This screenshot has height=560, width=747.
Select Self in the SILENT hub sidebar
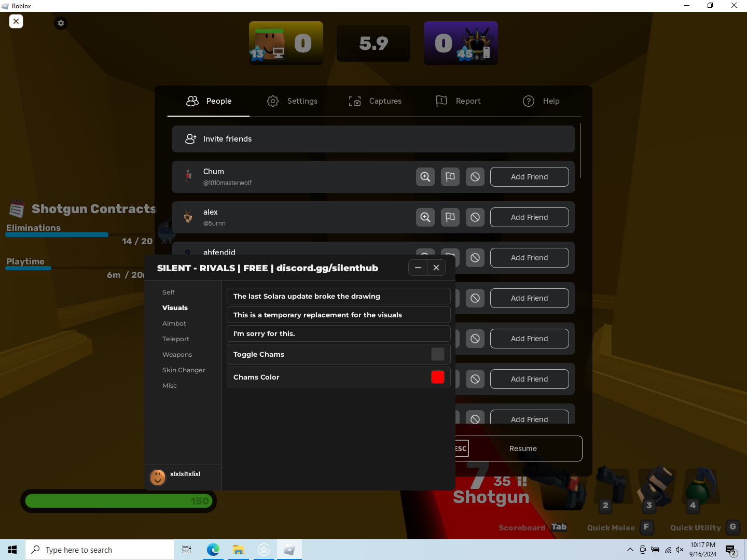coord(169,292)
